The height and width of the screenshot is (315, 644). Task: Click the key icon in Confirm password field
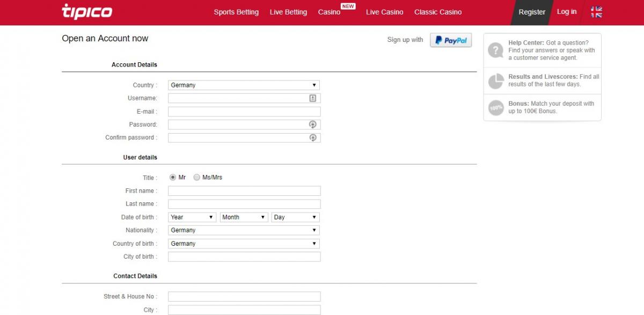point(313,138)
